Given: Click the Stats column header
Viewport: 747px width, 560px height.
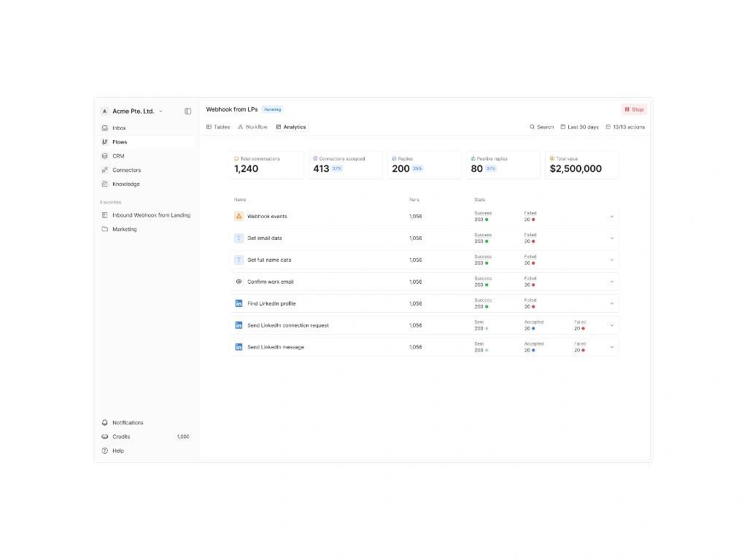Looking at the screenshot, I should tap(480, 200).
